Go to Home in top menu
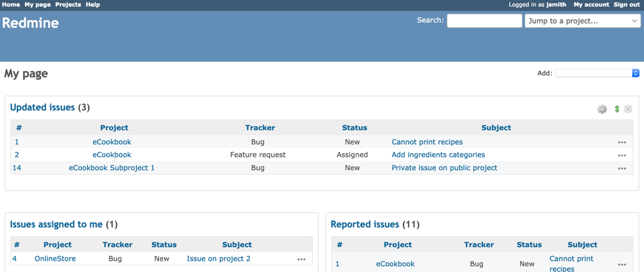Screen dimensions: 644x272 pos(11,5)
